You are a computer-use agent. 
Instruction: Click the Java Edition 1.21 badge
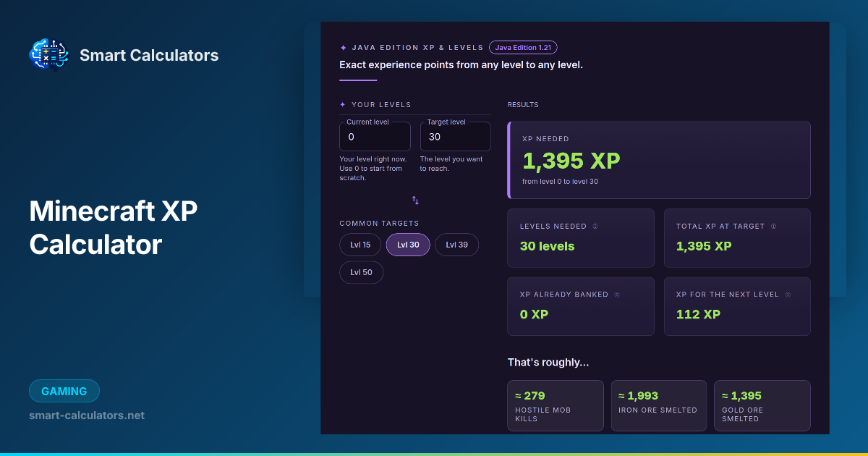coord(523,48)
